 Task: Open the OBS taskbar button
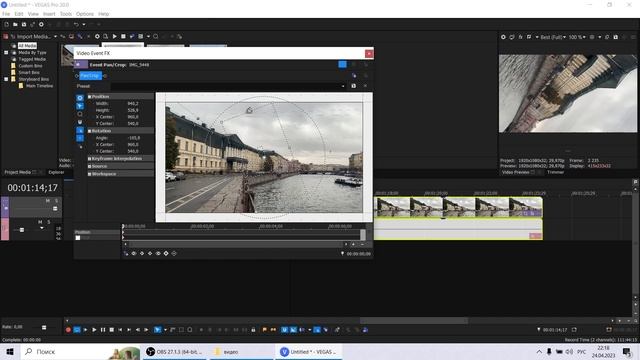point(174,351)
